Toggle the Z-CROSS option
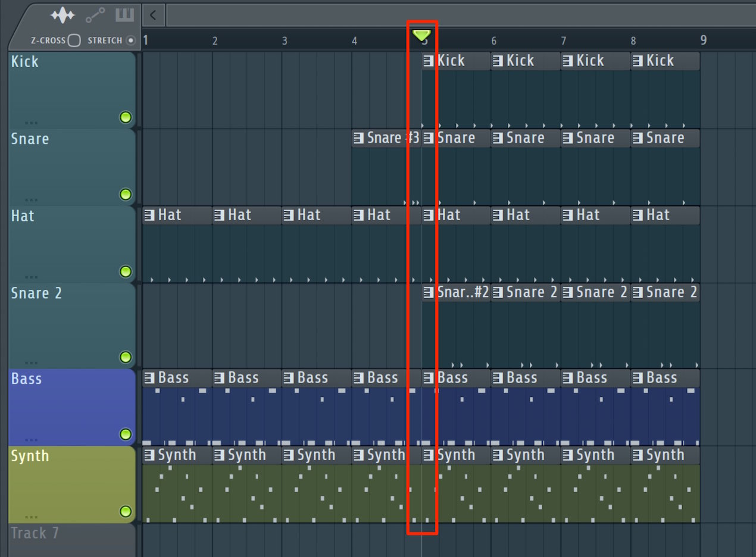The width and height of the screenshot is (756, 557). [x=74, y=40]
